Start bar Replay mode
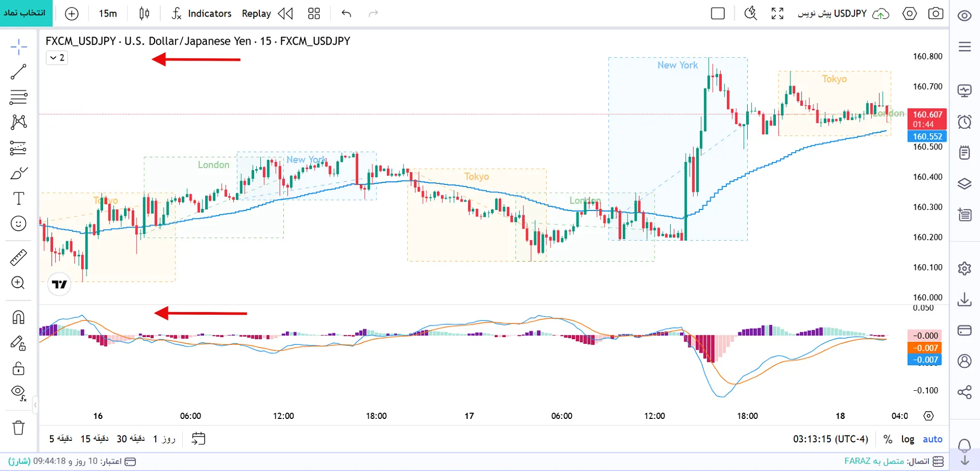 tap(267, 14)
